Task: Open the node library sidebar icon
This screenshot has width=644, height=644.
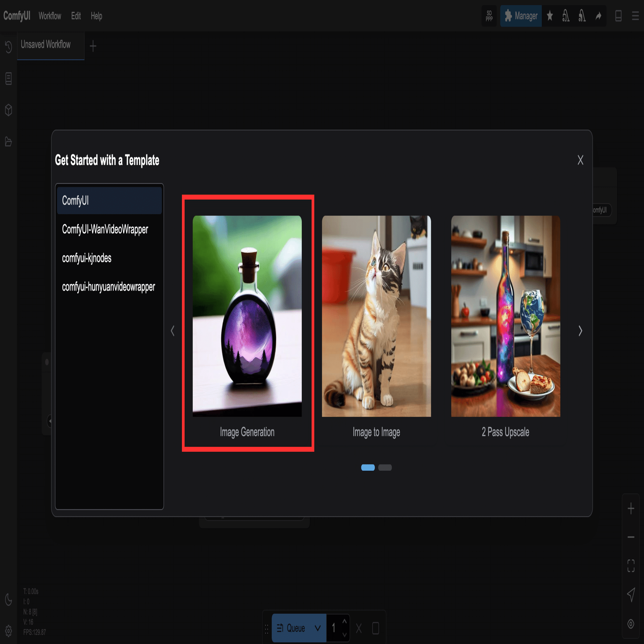Action: (9, 79)
